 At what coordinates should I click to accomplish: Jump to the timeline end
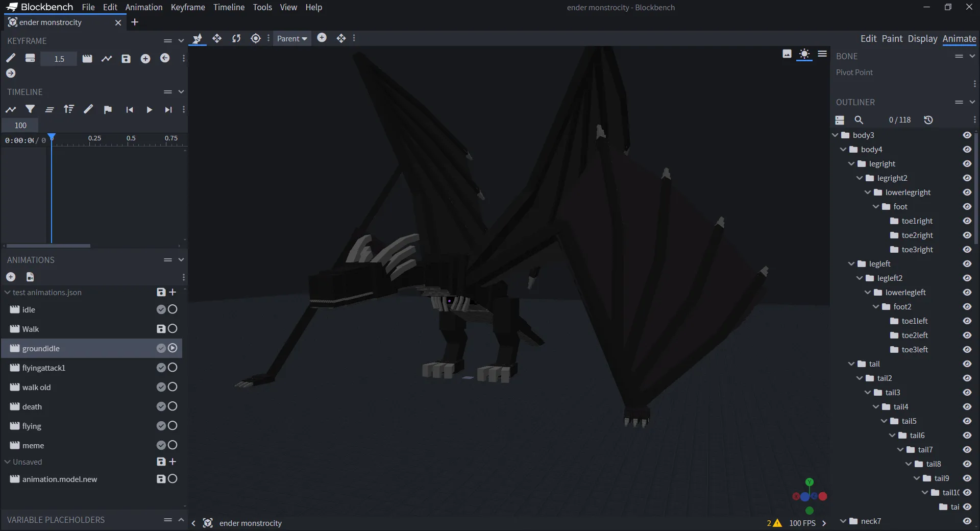coord(168,109)
